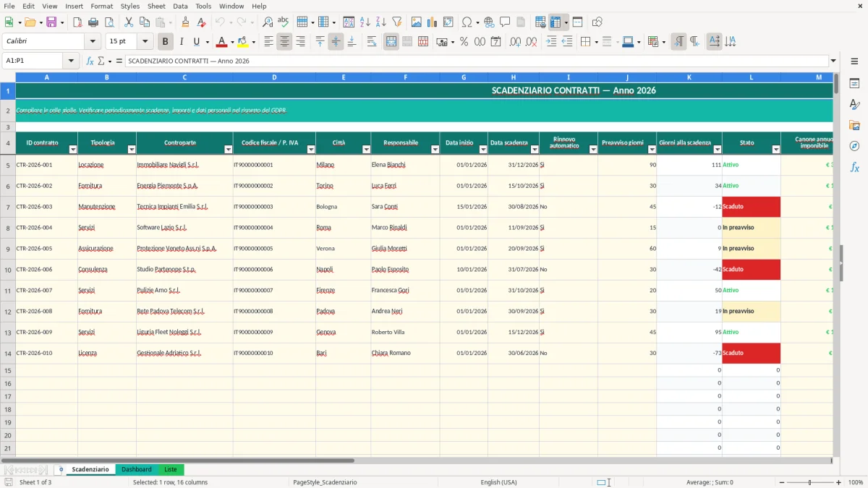Toggle Wrap Text
Screen dimensions: 868x488
click(x=372, y=42)
